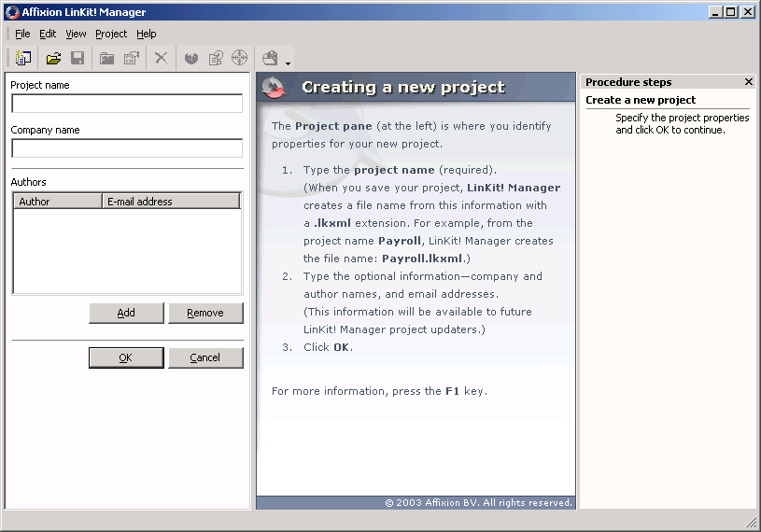
Task: Open the Project menu
Action: [111, 34]
